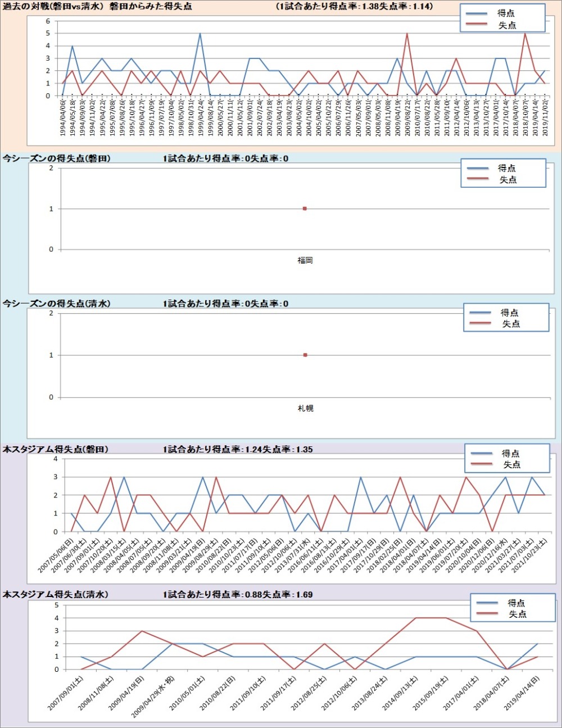Select 得点 legend entry in 今シーズン磐田 chart
The height and width of the screenshot is (728, 562).
click(506, 168)
